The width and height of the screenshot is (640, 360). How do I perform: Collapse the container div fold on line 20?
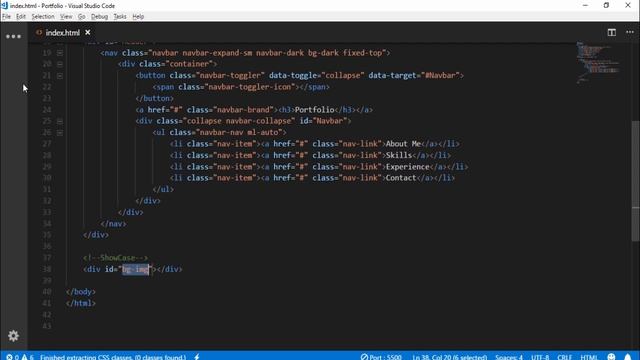coord(60,64)
